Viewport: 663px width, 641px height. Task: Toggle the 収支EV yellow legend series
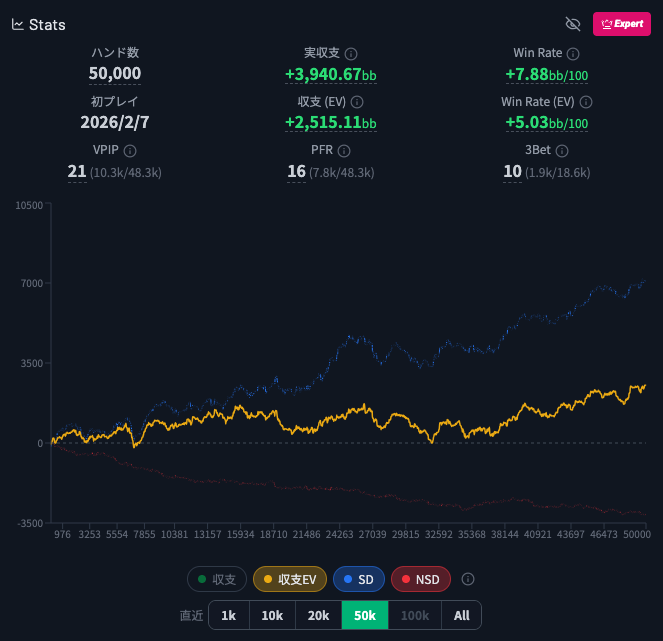[x=290, y=579]
